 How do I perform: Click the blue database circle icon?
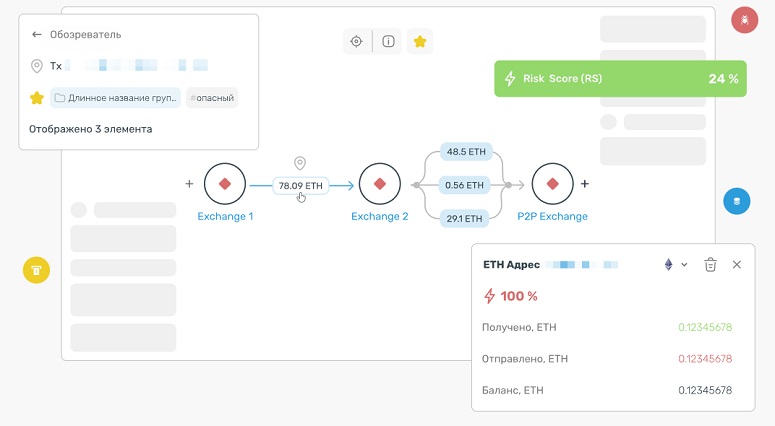click(x=737, y=200)
